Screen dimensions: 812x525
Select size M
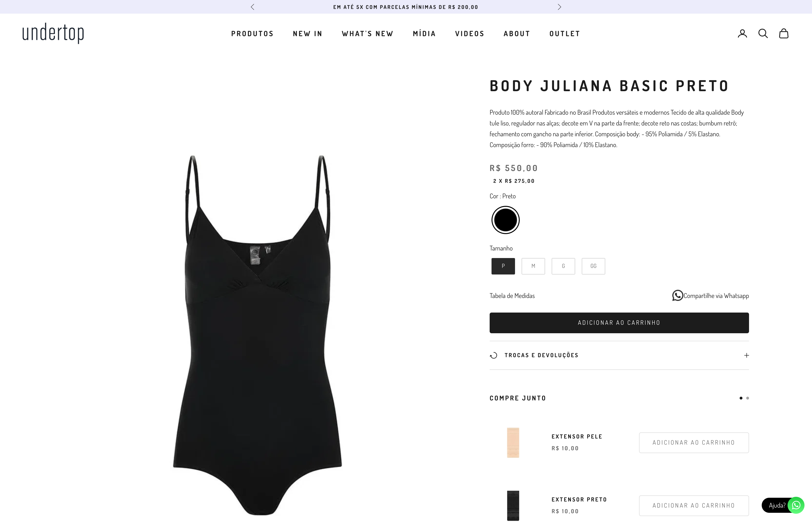point(533,266)
